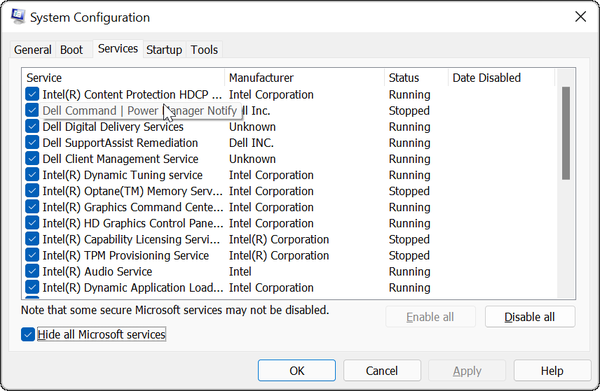Click the Disable all button
The height and width of the screenshot is (391, 600).
click(x=530, y=317)
